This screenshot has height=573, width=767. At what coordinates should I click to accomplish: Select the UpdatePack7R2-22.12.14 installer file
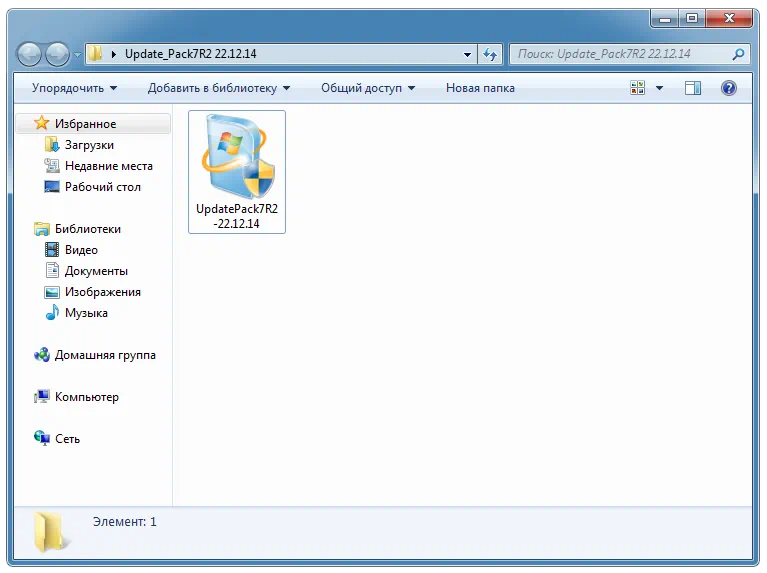[237, 172]
